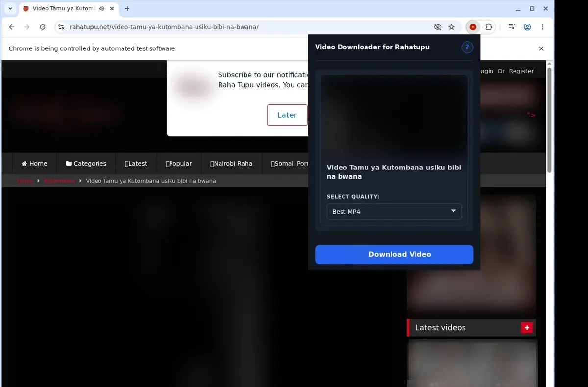Click the red Home breadcrumb link
Image resolution: width=588 pixels, height=387 pixels.
[25, 181]
